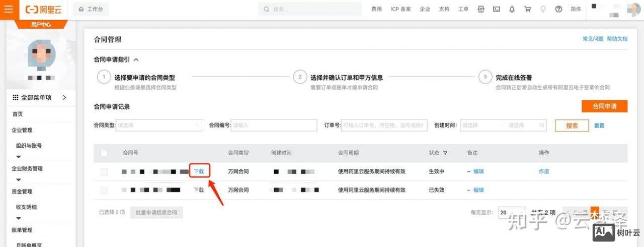
Task: Open the 支持 top menu
Action: pos(444,9)
